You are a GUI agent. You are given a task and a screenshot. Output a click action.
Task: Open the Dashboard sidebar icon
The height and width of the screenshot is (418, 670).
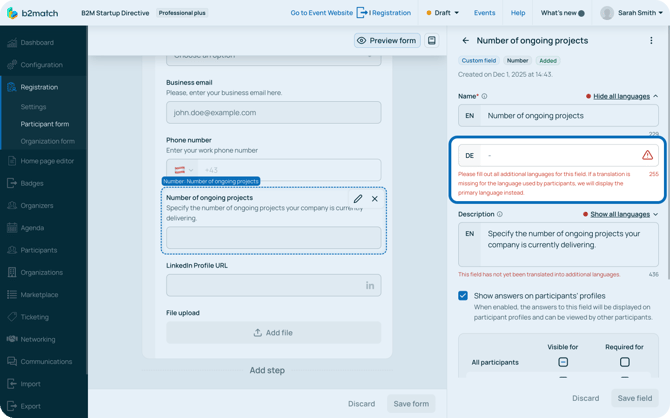click(x=12, y=42)
